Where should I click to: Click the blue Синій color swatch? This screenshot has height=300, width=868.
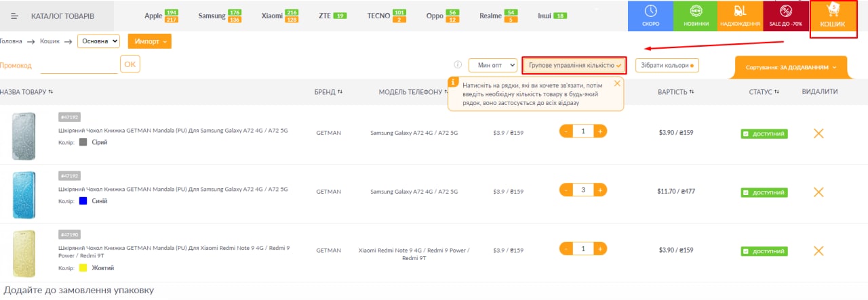coord(83,201)
